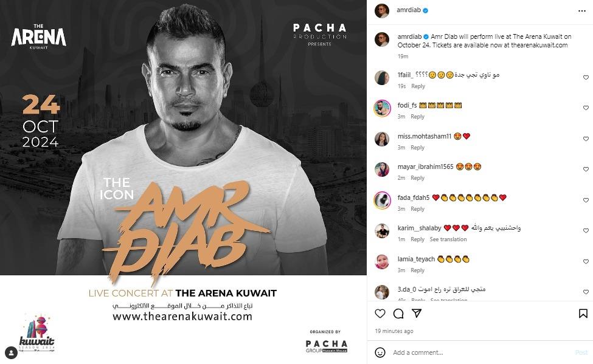Click the Add a comment field

480,352
